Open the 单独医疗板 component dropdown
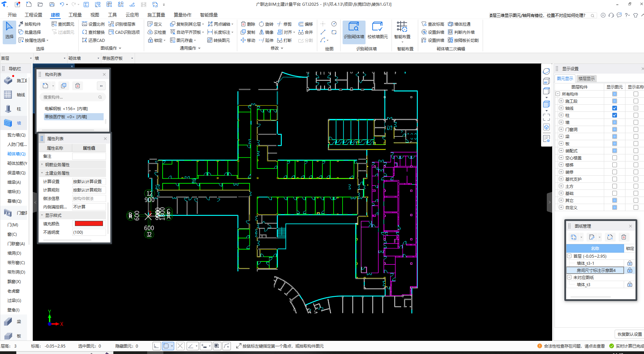644x354 pixels. pyautogui.click(x=118, y=58)
